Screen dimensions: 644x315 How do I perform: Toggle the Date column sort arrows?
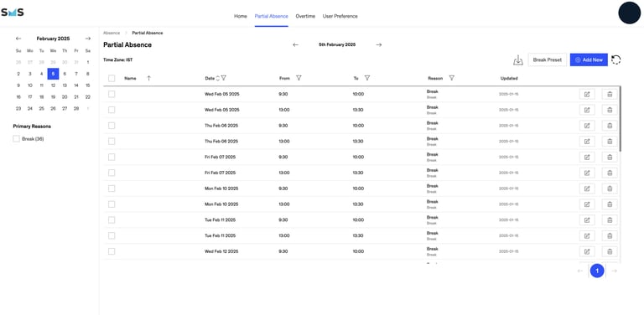pyautogui.click(x=218, y=78)
